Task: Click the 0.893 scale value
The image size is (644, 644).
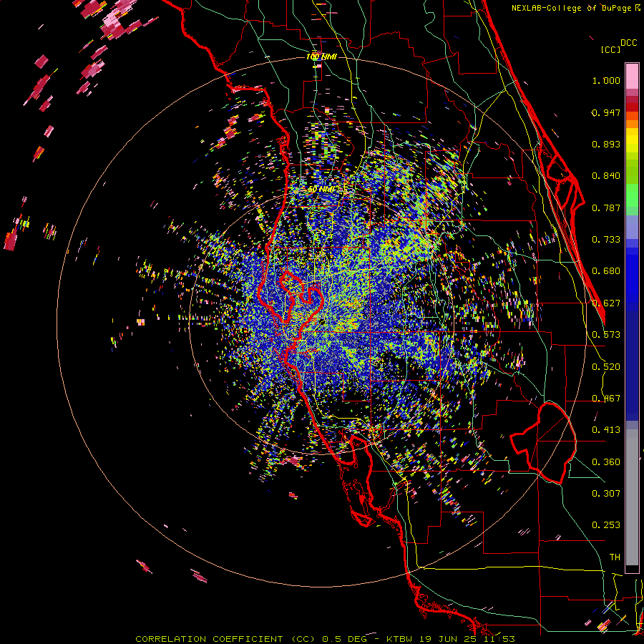Action: (x=606, y=144)
